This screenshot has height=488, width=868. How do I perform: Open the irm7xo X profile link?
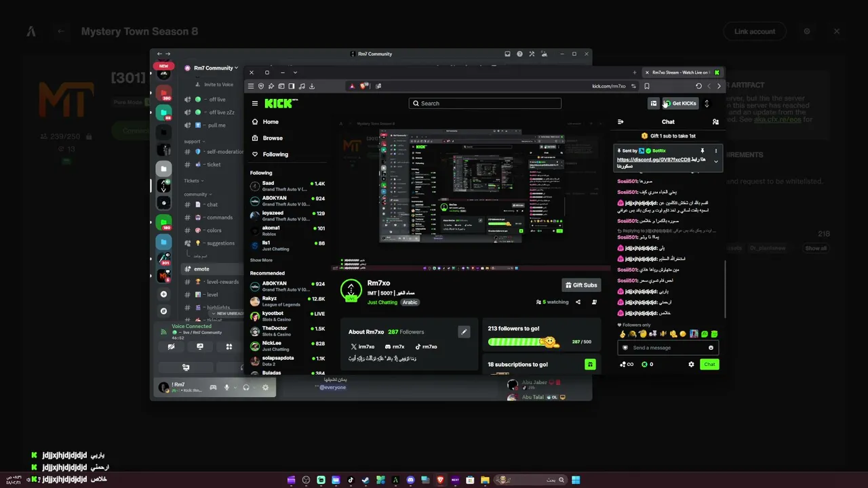[x=363, y=347]
